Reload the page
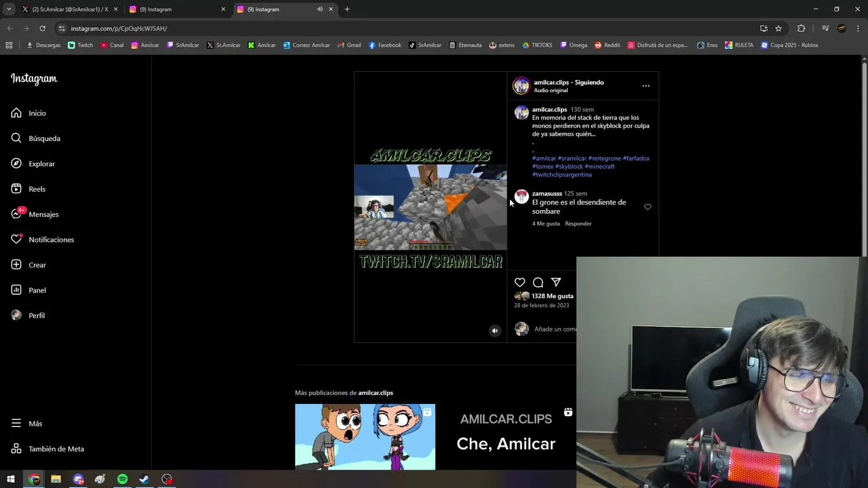 click(42, 28)
